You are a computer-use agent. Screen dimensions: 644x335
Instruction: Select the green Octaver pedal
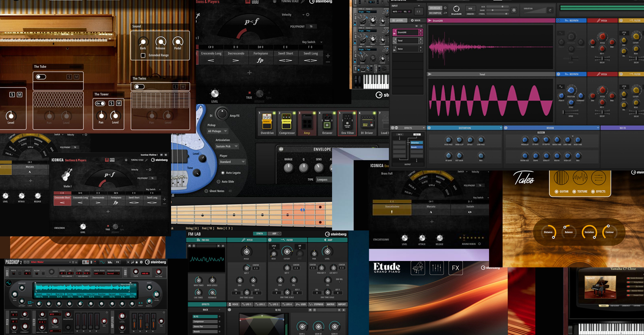point(327,123)
